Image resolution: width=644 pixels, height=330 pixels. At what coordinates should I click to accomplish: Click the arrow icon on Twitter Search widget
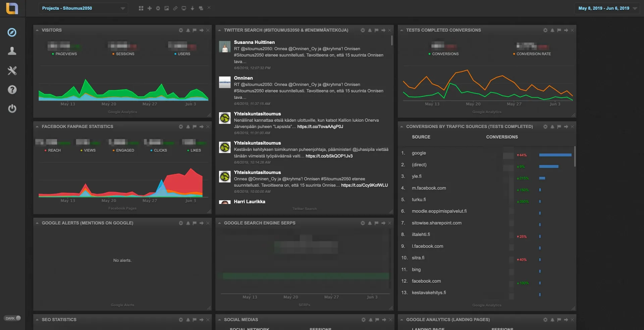tap(383, 30)
